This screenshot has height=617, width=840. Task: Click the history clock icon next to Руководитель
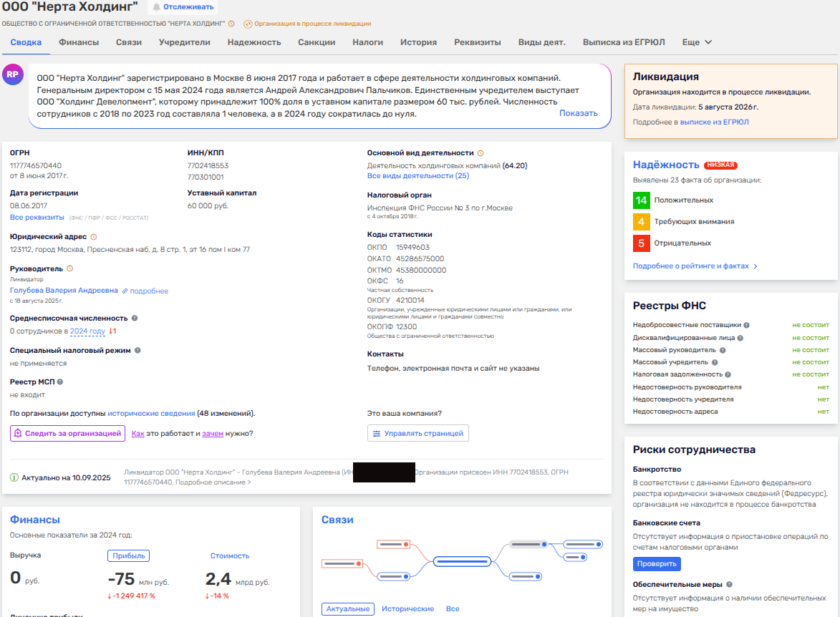tap(69, 268)
